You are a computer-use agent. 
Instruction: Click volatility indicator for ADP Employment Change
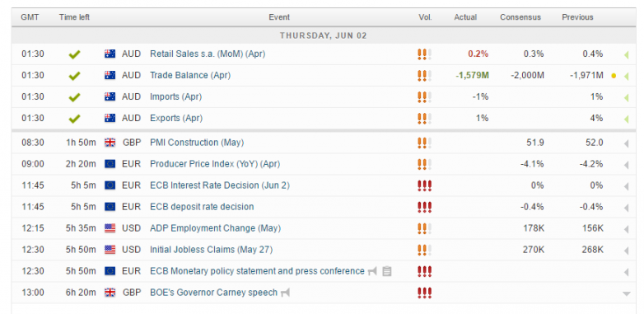click(424, 228)
